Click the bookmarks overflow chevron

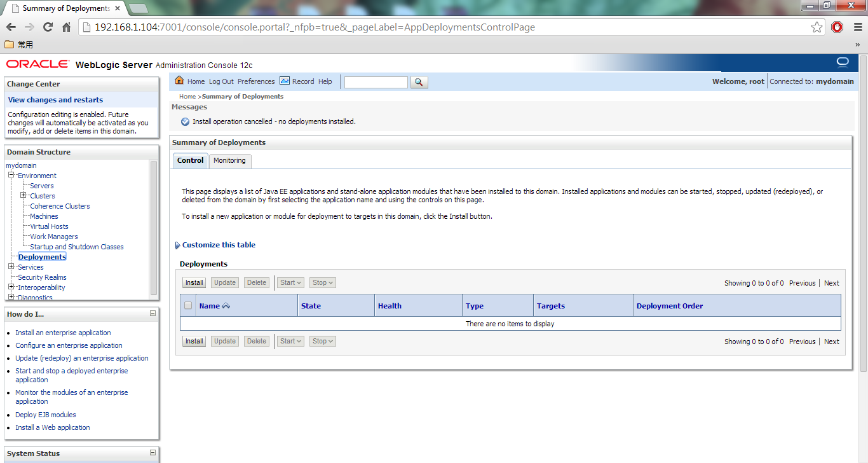[x=857, y=45]
